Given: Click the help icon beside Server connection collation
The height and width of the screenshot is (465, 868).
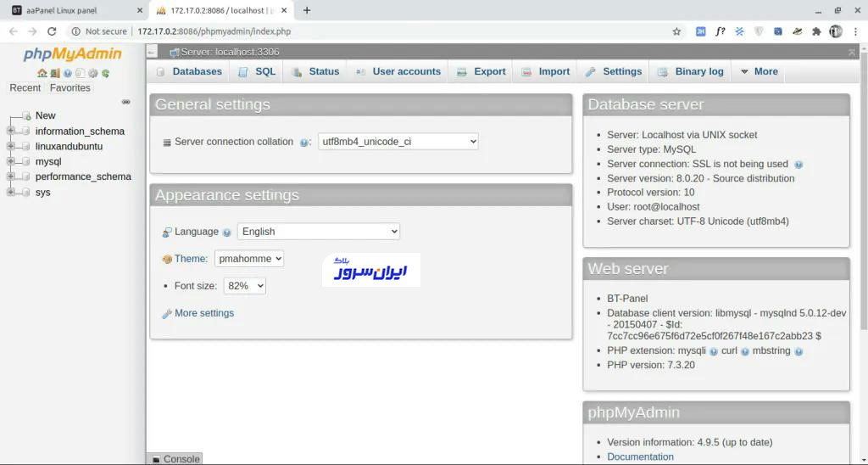Looking at the screenshot, I should pyautogui.click(x=304, y=143).
